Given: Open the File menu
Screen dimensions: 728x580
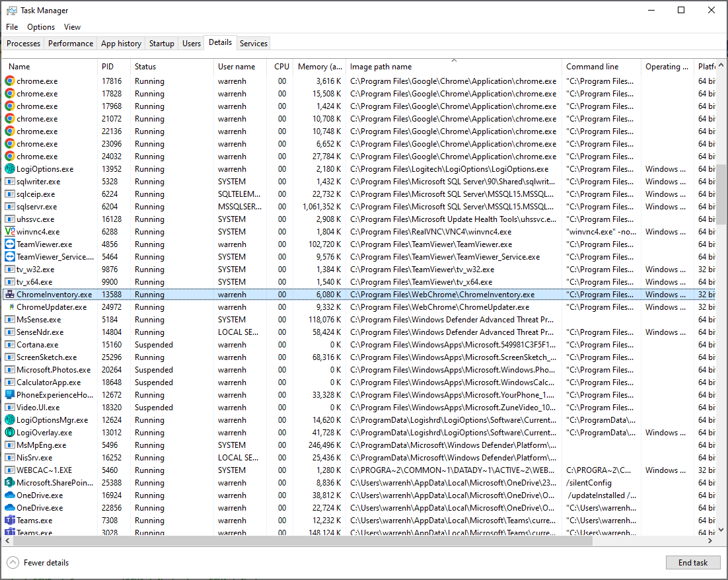Looking at the screenshot, I should coord(12,27).
